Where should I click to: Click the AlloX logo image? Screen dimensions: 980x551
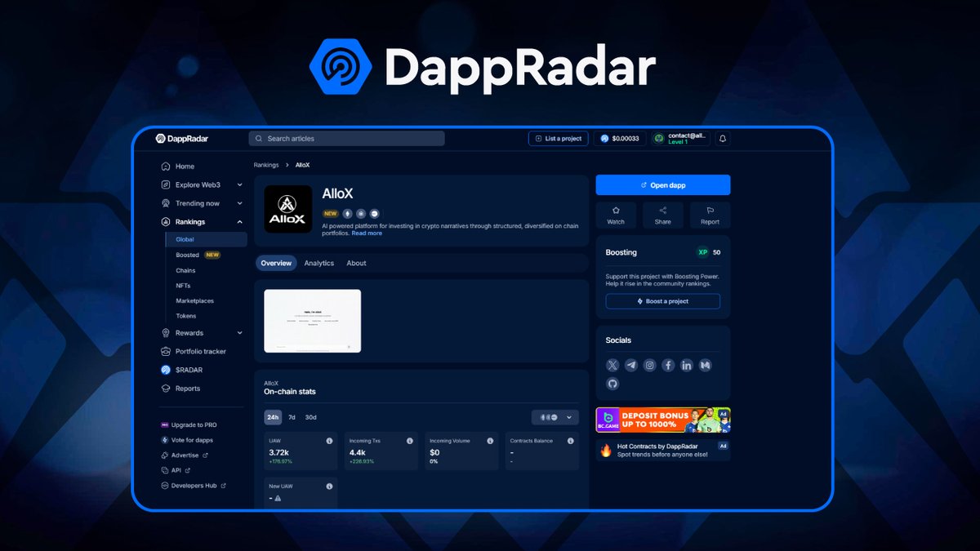[x=288, y=210]
